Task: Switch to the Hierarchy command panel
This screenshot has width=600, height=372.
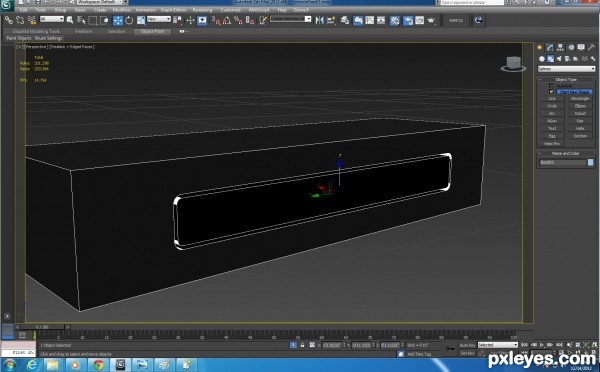Action: click(560, 47)
